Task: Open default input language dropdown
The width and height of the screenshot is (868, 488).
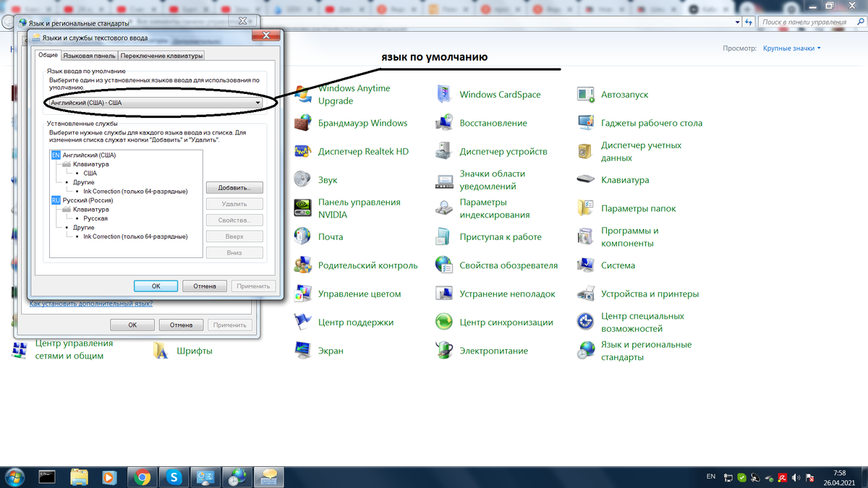Action: coord(156,103)
